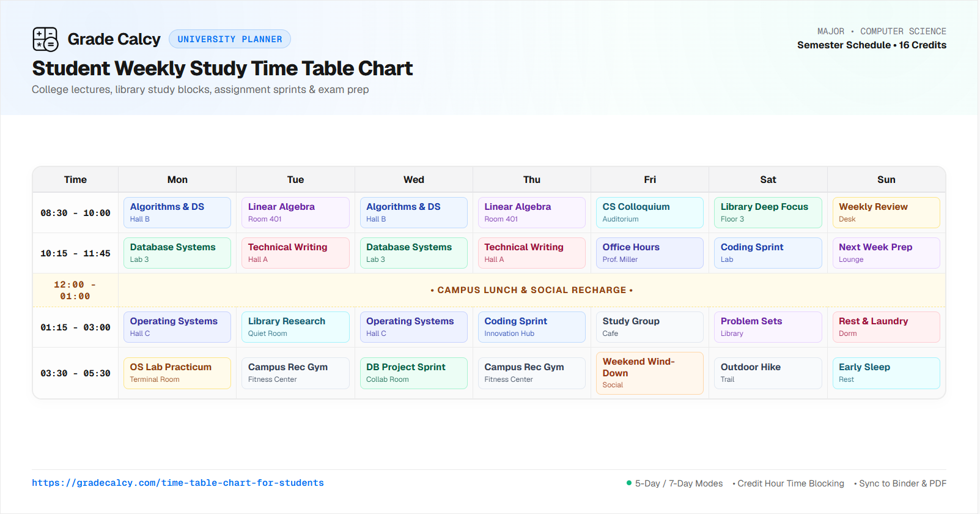Select Library Research Quiet Room card
This screenshot has height=514, width=980.
click(x=295, y=327)
